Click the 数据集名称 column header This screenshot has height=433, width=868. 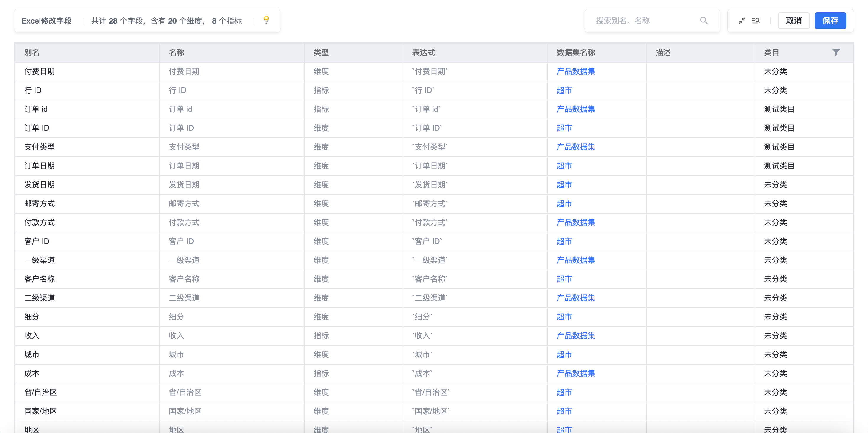[x=575, y=53]
